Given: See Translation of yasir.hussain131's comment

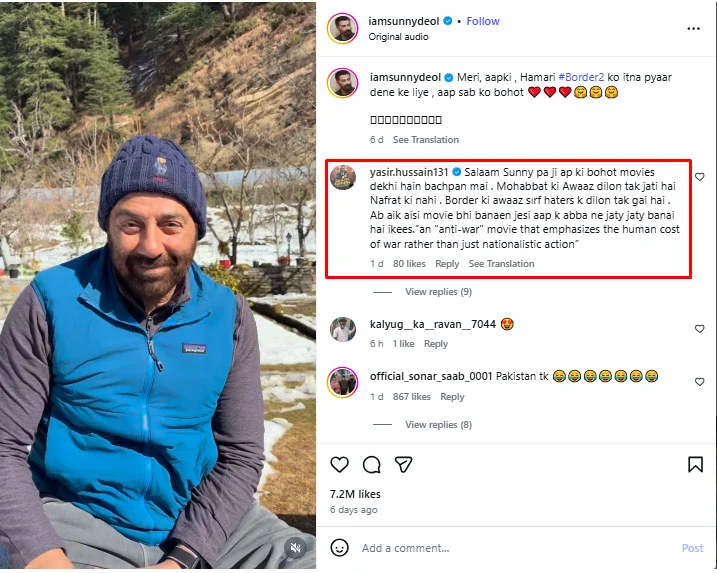Looking at the screenshot, I should (501, 264).
